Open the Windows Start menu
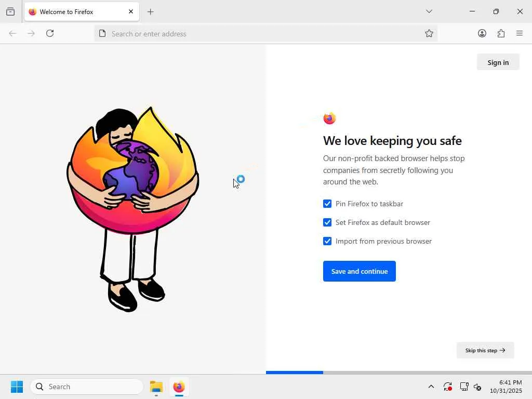 (17, 387)
